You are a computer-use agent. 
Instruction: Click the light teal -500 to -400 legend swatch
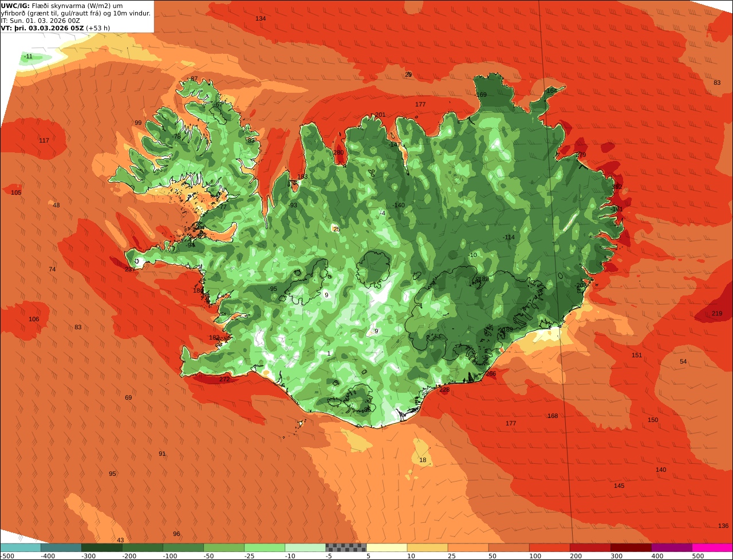pyautogui.click(x=20, y=547)
